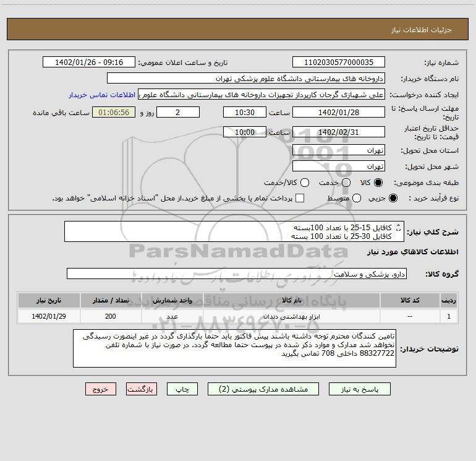The width and height of the screenshot is (476, 461).
Task: Click the goods group field دارو، پزشکی و سلامت
Action: point(237,274)
